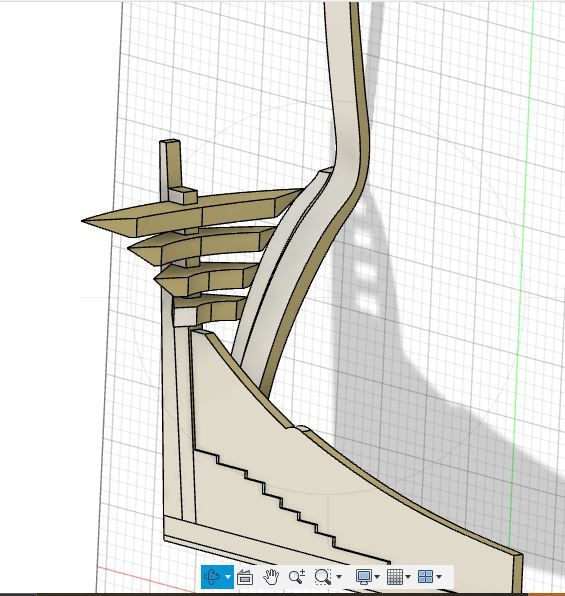Viewport: 565px width, 596px height.
Task: Expand the Zoom Window/Fit options arrow
Action: point(339,577)
